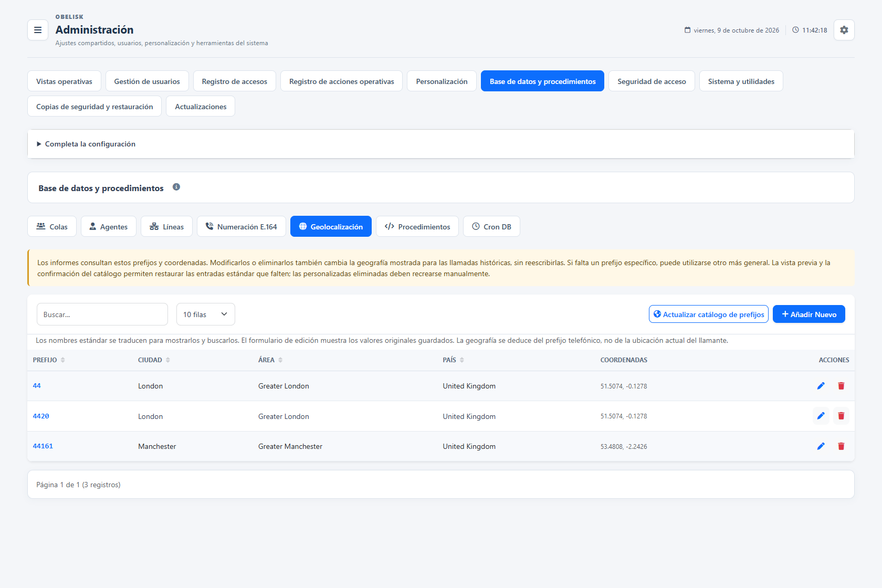Open the 10 filas rows dropdown
Image resolution: width=882 pixels, height=588 pixels.
[x=205, y=314]
